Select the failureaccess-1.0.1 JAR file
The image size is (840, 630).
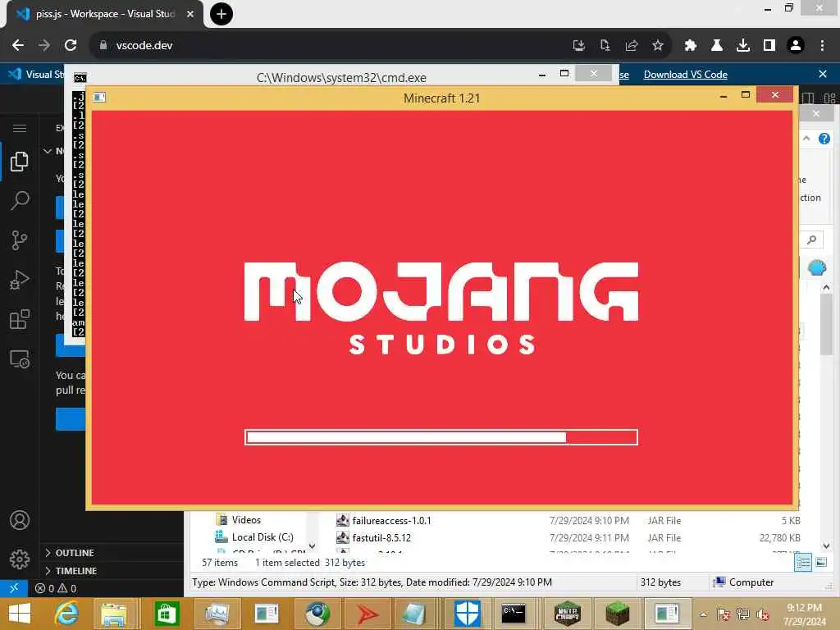click(x=391, y=521)
